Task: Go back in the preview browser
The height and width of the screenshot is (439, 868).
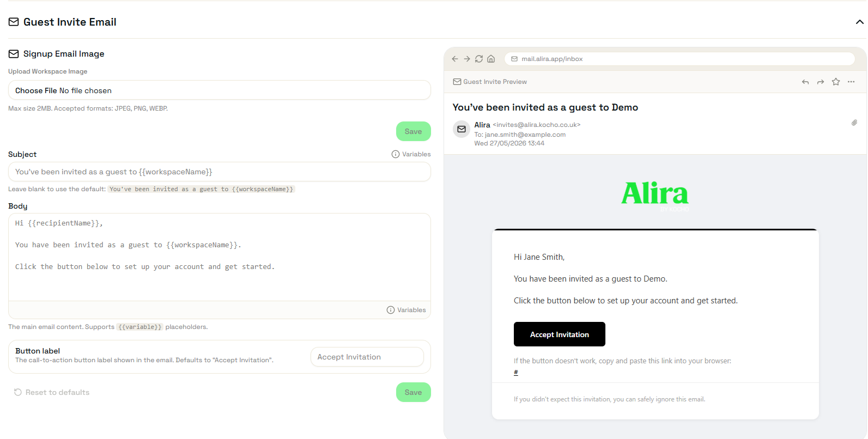Action: pyautogui.click(x=455, y=59)
